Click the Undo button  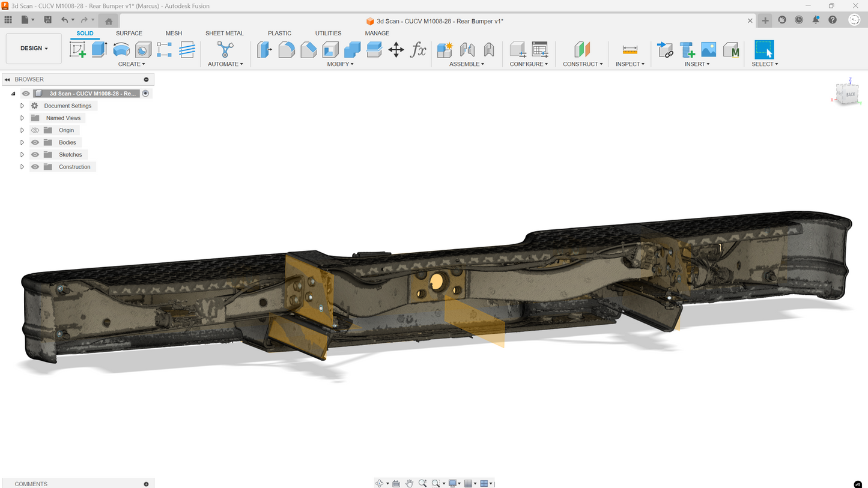coord(64,20)
